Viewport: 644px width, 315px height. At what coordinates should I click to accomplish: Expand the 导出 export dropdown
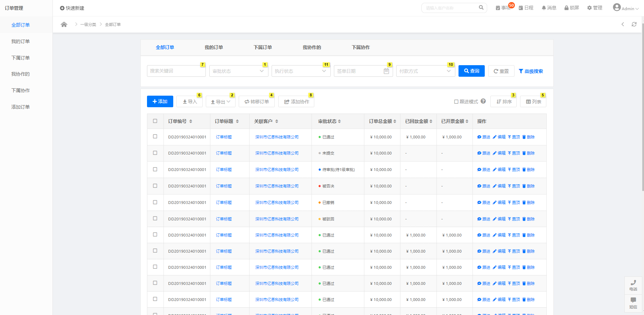(x=220, y=102)
